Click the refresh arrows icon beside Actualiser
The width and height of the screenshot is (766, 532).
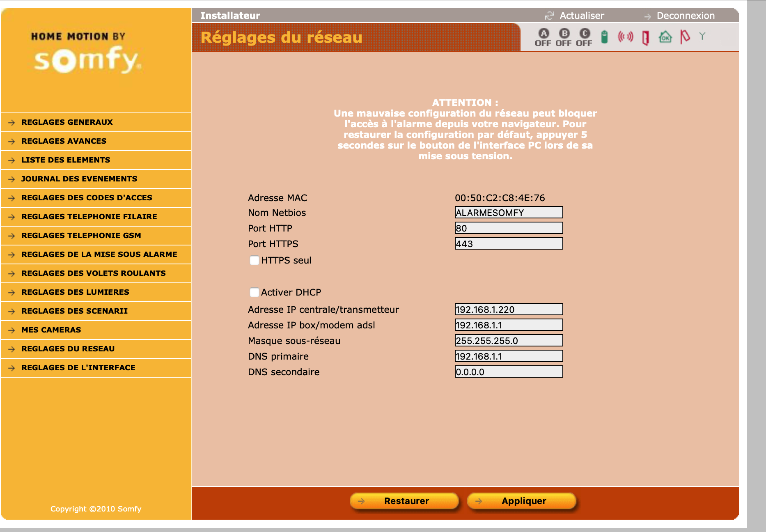tap(549, 16)
